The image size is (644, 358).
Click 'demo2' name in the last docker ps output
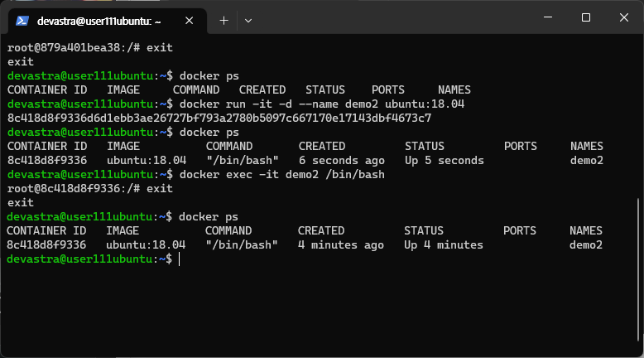click(586, 245)
